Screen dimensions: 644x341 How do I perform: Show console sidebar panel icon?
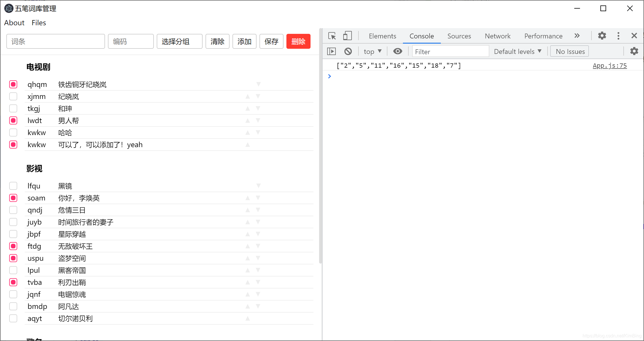coord(331,51)
